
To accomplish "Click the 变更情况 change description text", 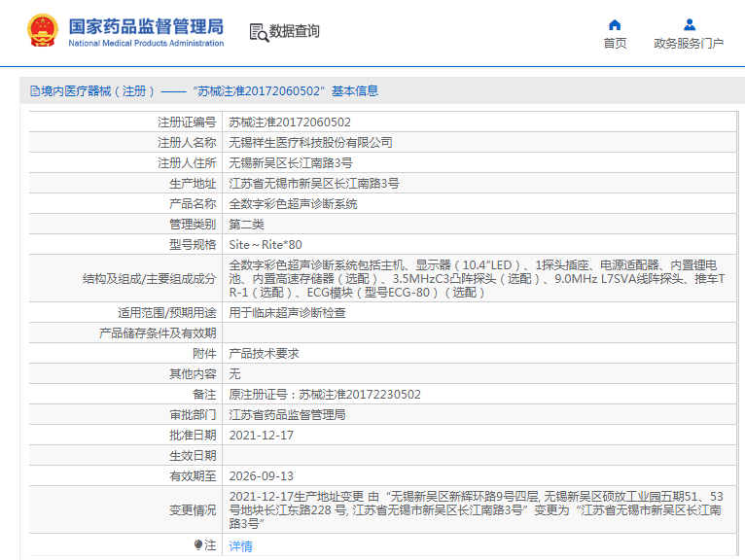I will click(x=476, y=510).
